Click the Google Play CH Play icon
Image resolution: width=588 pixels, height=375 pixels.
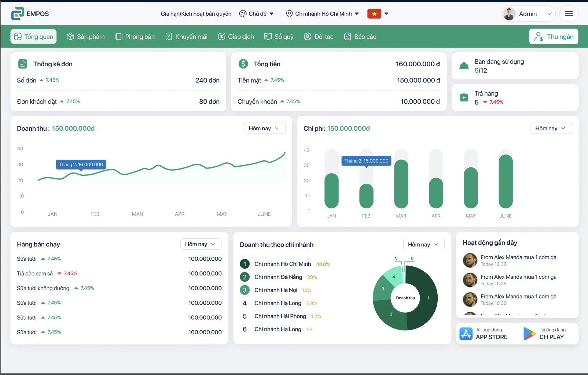click(x=529, y=334)
